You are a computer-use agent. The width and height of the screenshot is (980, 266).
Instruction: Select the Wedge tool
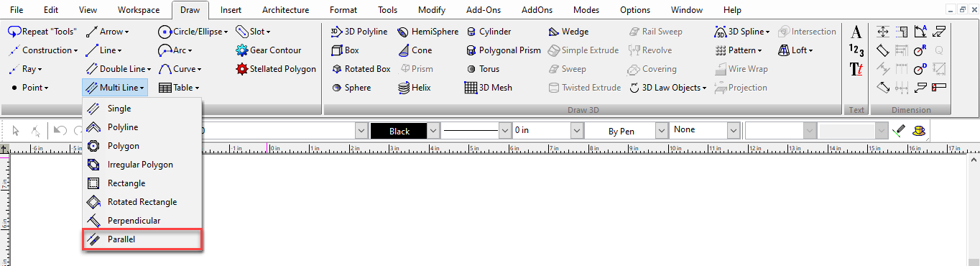tap(568, 32)
